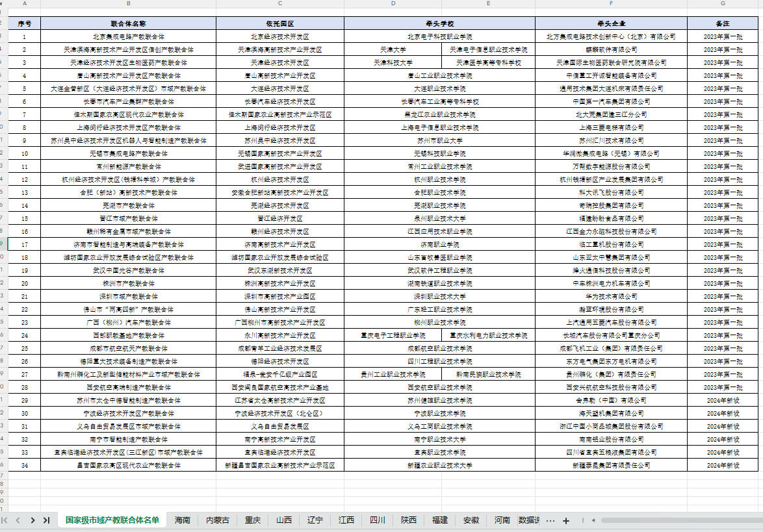
Task: Click previous sheet navigation arrow
Action: [18, 520]
